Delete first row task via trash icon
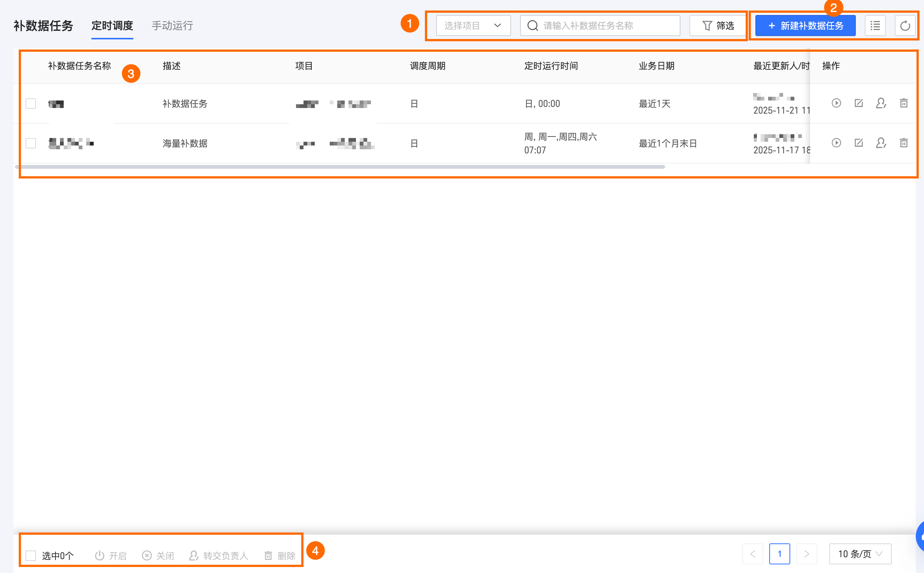 click(903, 103)
